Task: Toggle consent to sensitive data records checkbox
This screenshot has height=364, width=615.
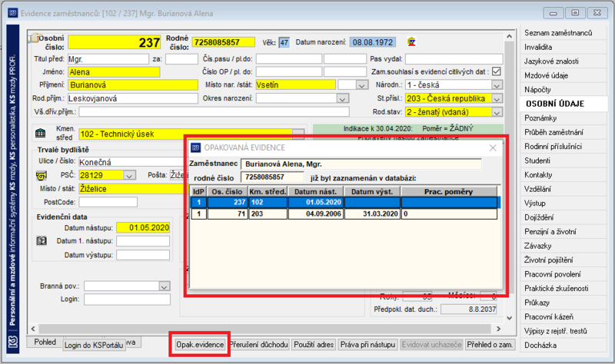Action: click(497, 71)
